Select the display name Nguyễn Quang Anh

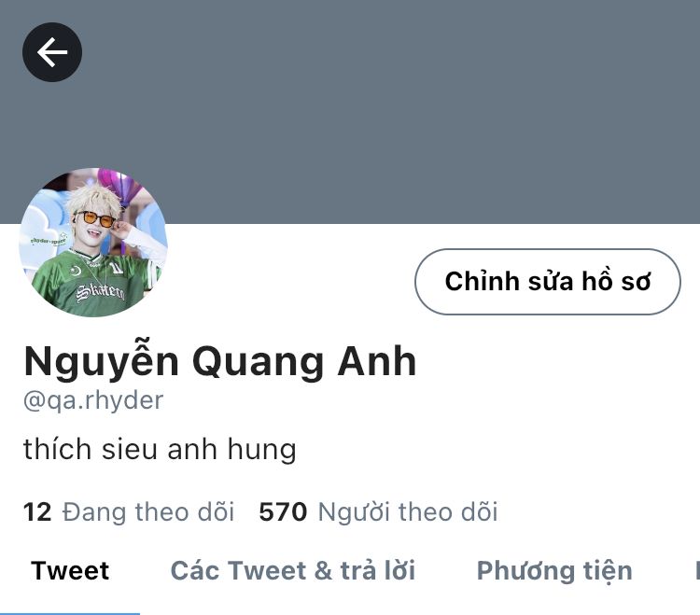(220, 361)
